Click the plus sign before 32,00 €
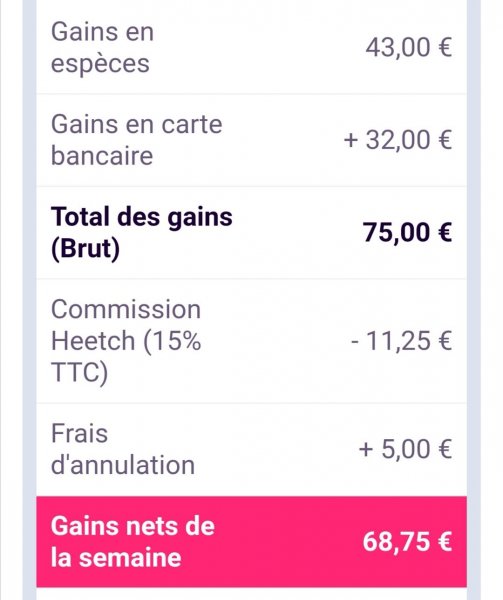Viewport: 503px width, 600px height. [350, 140]
